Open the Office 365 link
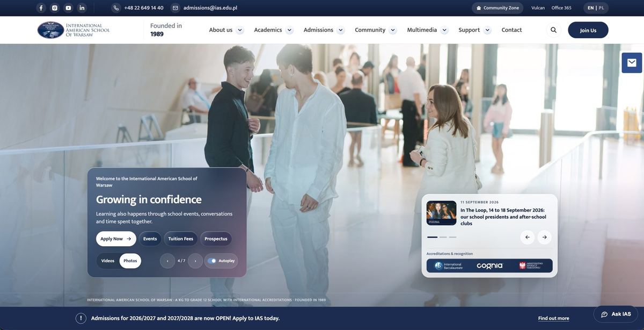The image size is (644, 330). tap(561, 8)
